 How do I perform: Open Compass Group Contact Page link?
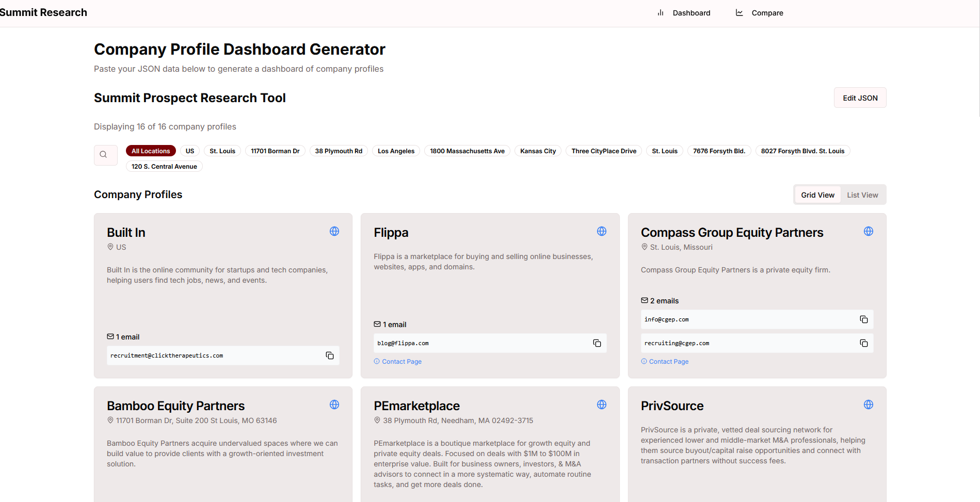[x=668, y=362]
